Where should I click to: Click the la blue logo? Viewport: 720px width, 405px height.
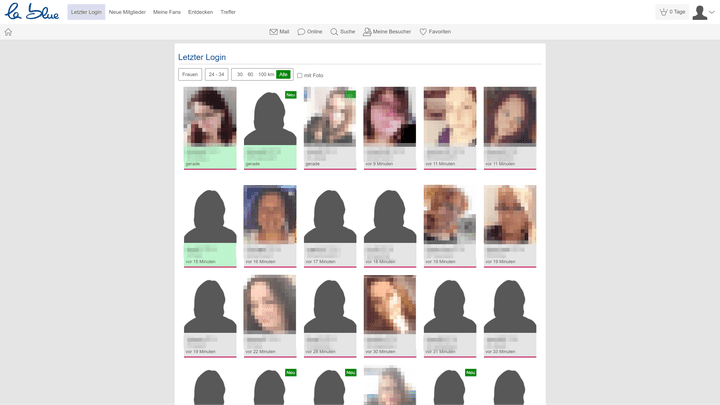click(x=31, y=12)
